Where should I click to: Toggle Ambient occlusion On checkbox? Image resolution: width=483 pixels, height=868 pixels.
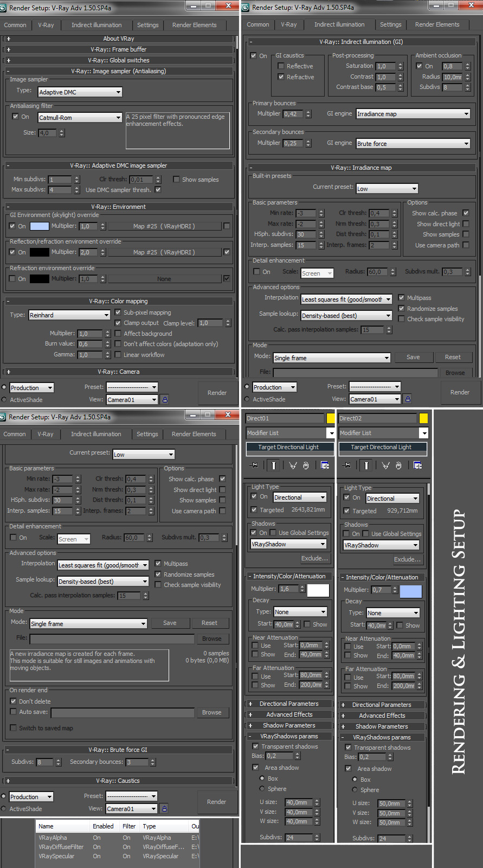[419, 66]
